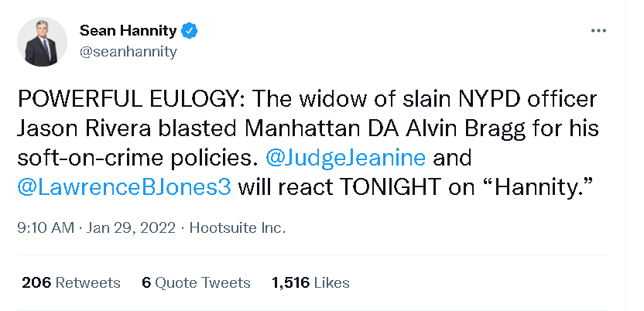Open the three-dot More options menu
Screen dimensions: 644x311
coord(598,32)
